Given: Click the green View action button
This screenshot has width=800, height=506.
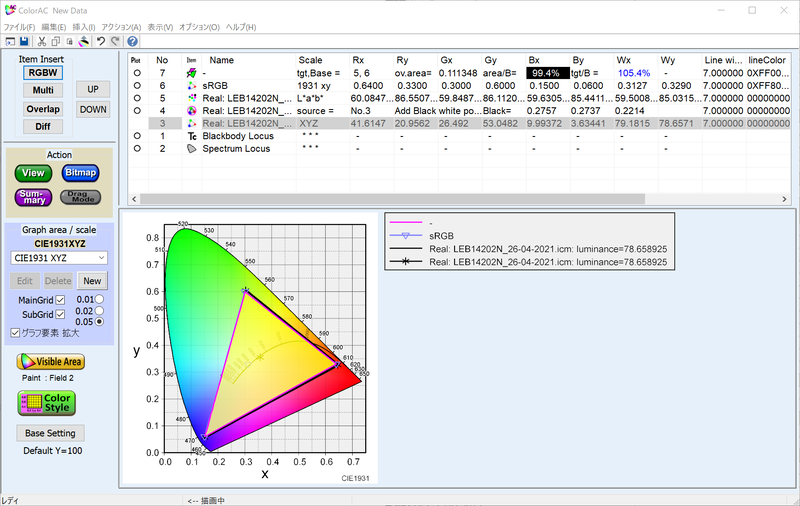Looking at the screenshot, I should coord(34,173).
